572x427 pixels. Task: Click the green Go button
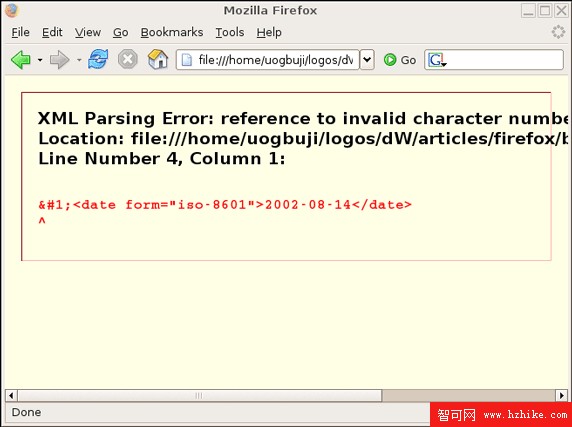pos(400,60)
